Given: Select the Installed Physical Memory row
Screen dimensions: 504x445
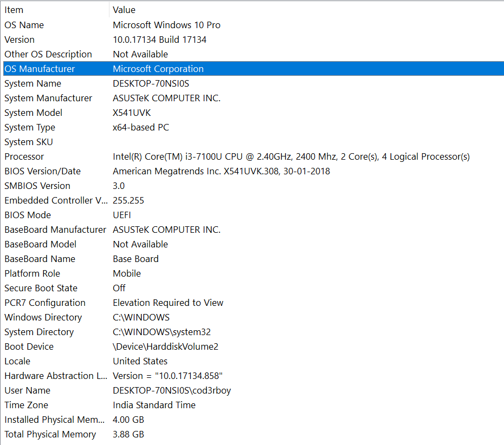Looking at the screenshot, I should tap(253, 420).
